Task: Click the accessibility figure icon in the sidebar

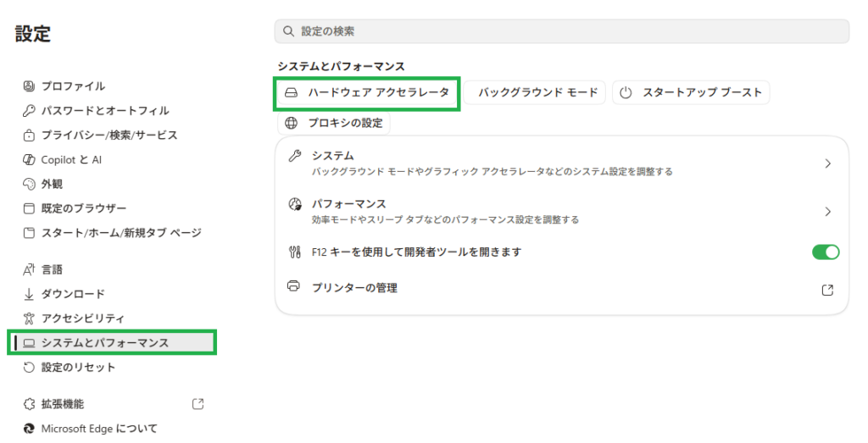Action: click(x=29, y=318)
